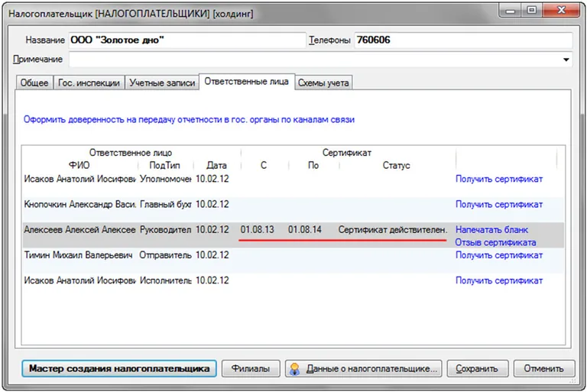Click Напечатать бланк for Алексеев
This screenshot has height=392, width=587.
[x=491, y=229]
